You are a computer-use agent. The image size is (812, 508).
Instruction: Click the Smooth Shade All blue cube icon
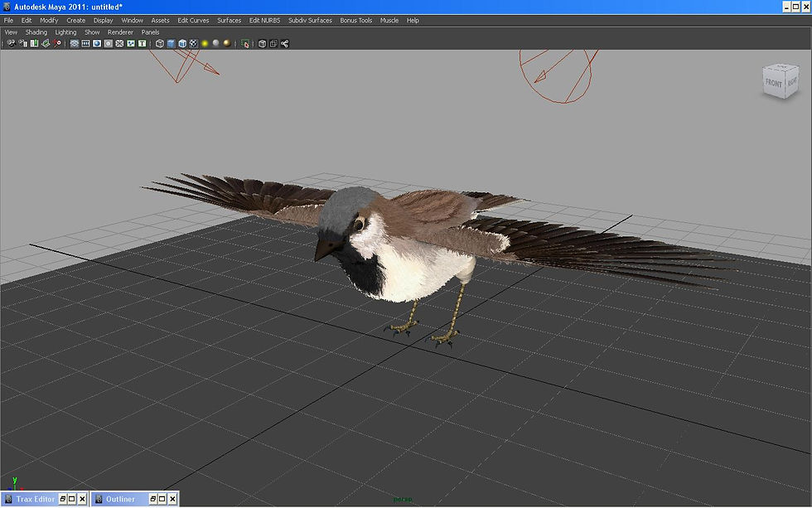[x=171, y=43]
